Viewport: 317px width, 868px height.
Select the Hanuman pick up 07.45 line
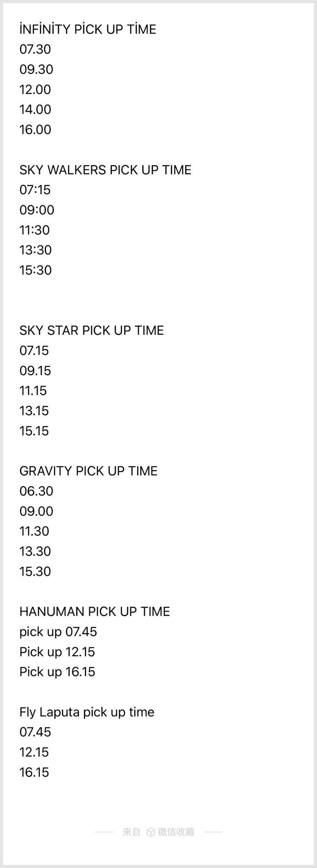point(58,632)
